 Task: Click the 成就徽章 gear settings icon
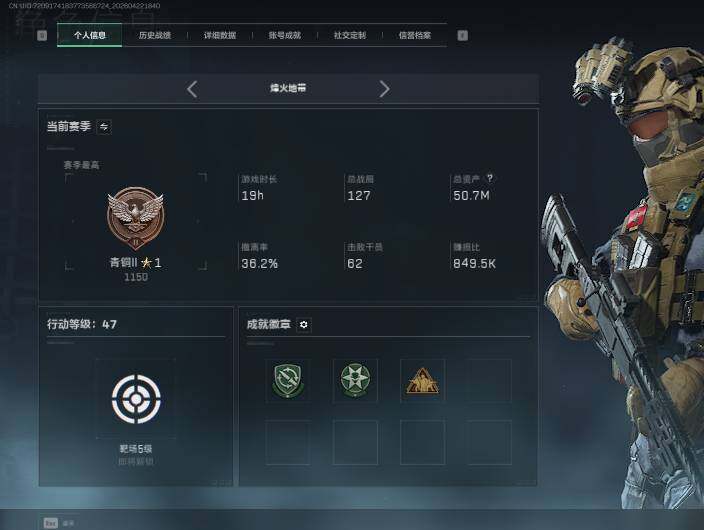pos(304,324)
